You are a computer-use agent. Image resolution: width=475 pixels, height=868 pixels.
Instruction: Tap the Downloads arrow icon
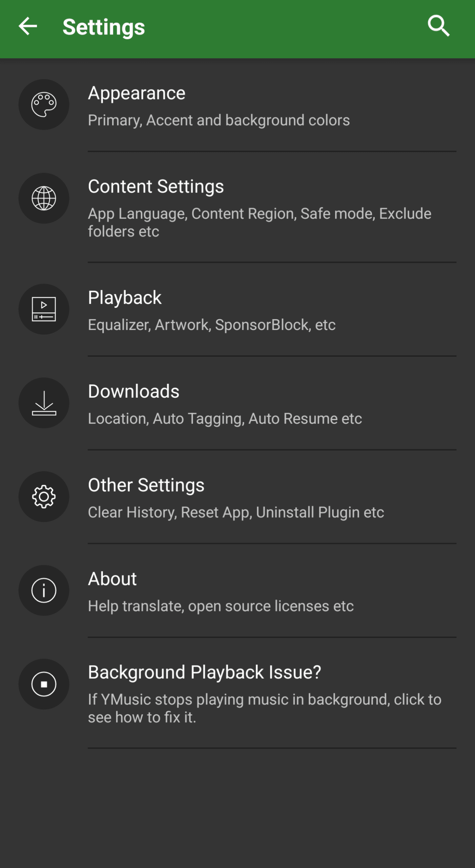point(44,403)
